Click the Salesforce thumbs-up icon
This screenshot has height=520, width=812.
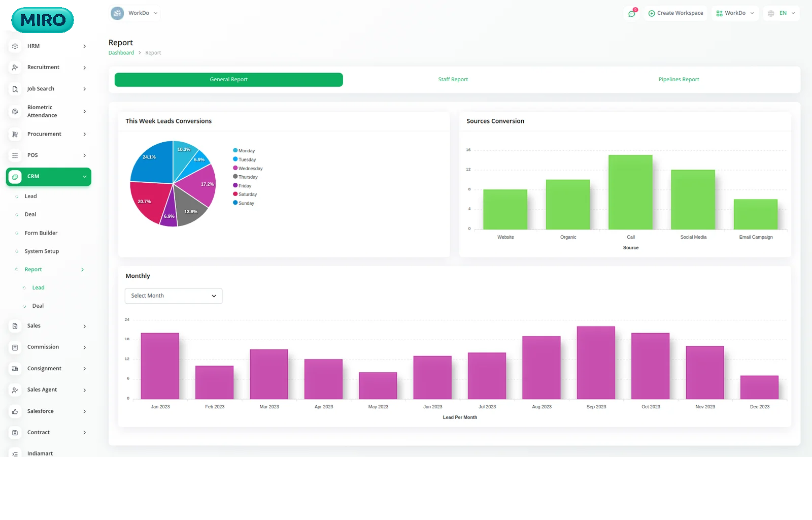(x=15, y=411)
